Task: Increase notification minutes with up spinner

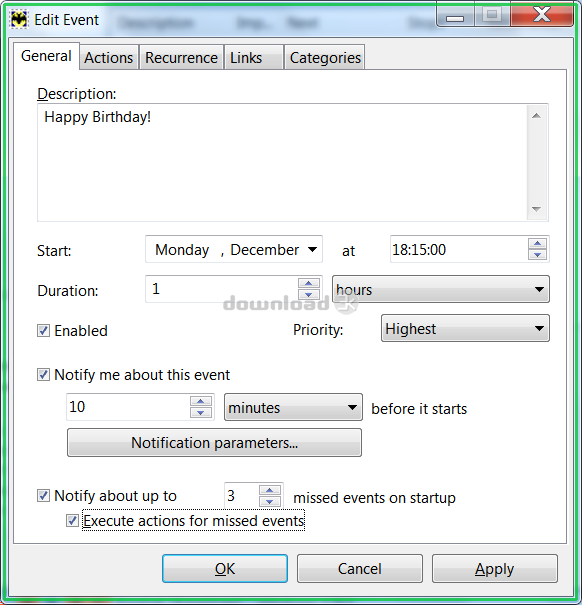Action: coord(201,401)
